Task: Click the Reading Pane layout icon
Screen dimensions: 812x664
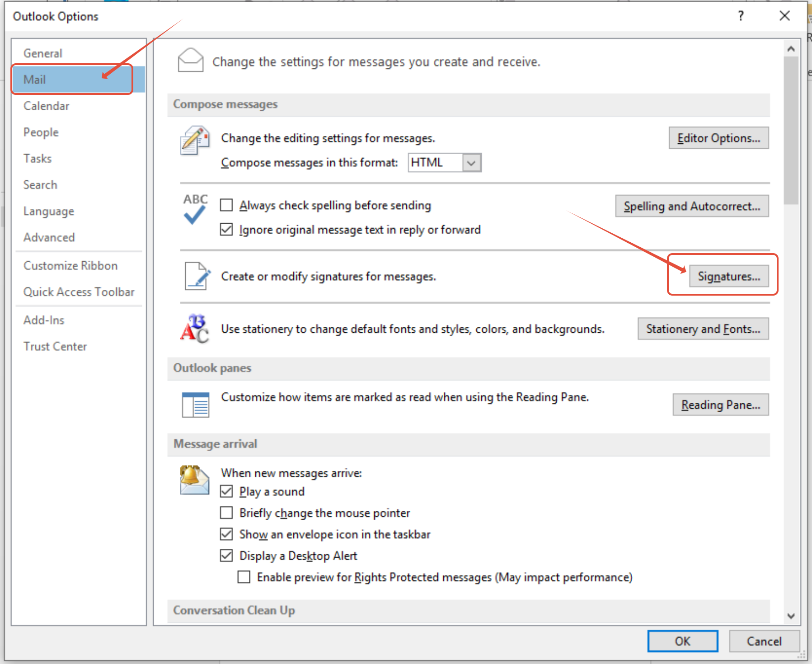Action: 196,405
